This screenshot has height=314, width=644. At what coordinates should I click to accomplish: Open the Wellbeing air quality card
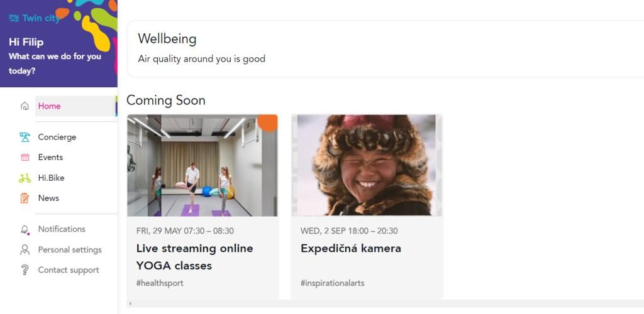click(x=386, y=49)
